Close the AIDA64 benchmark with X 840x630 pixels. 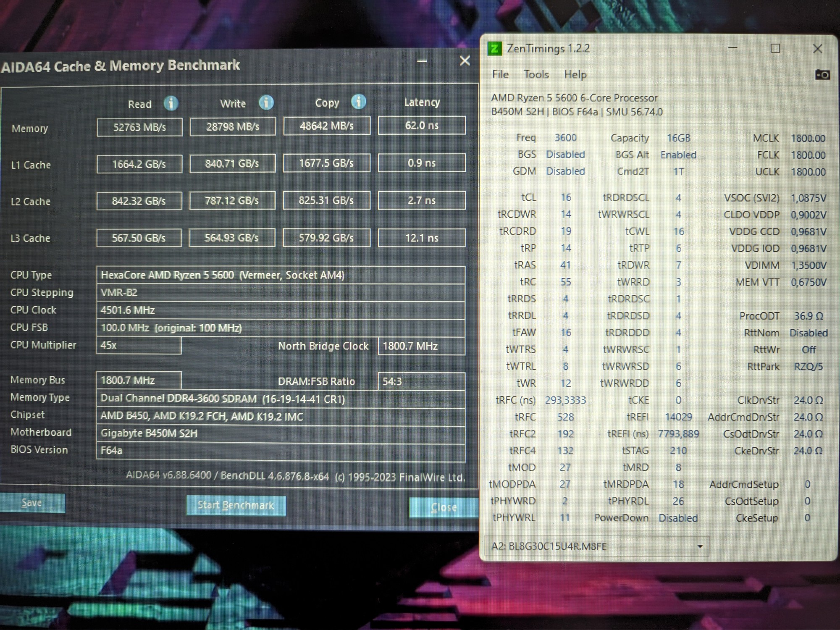tap(465, 61)
